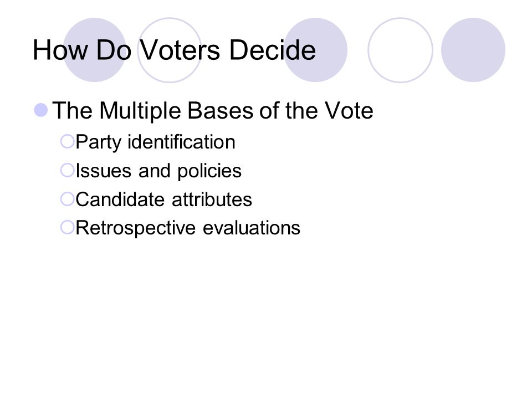Click the filled circle behind the word 'Do'
Image resolution: width=532 pixels, height=399 pixels.
tap(95, 50)
